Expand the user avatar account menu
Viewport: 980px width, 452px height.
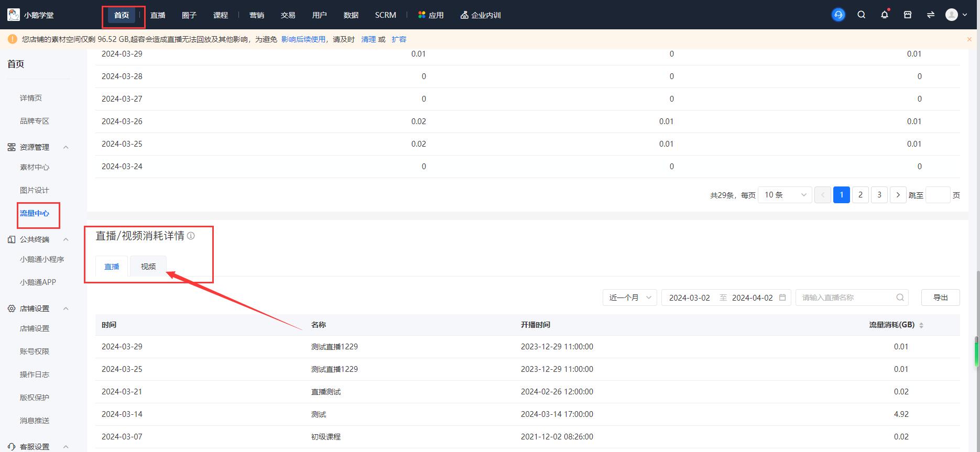click(956, 15)
